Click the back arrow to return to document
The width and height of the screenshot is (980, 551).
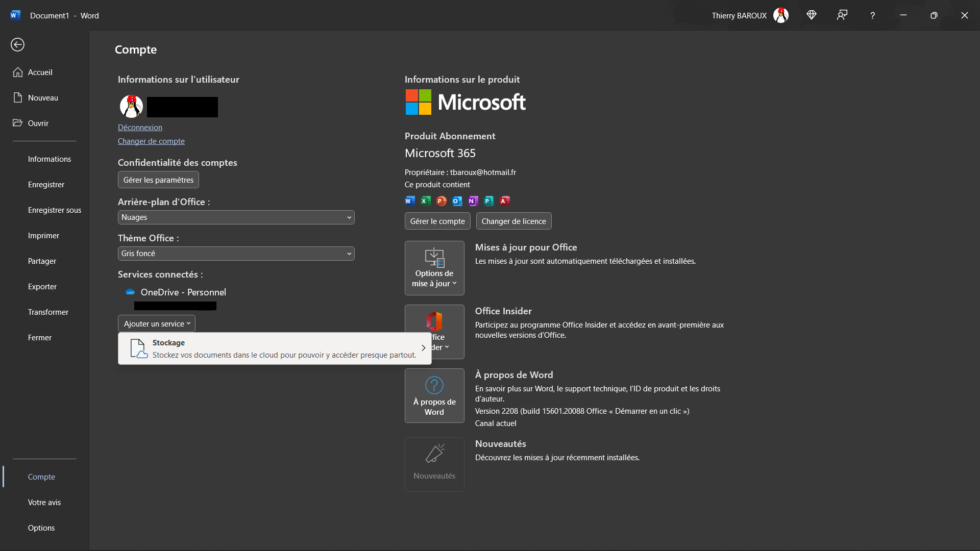click(x=17, y=45)
